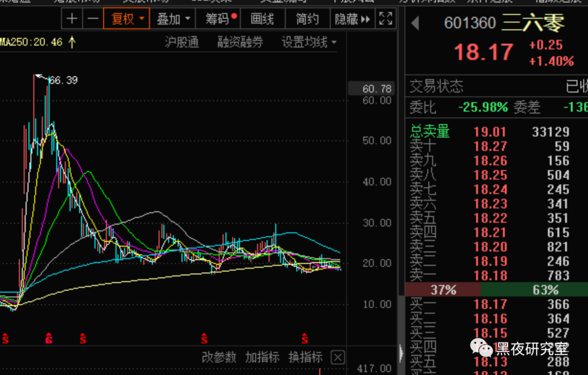Enter fullscreen chart mode

click(385, 19)
